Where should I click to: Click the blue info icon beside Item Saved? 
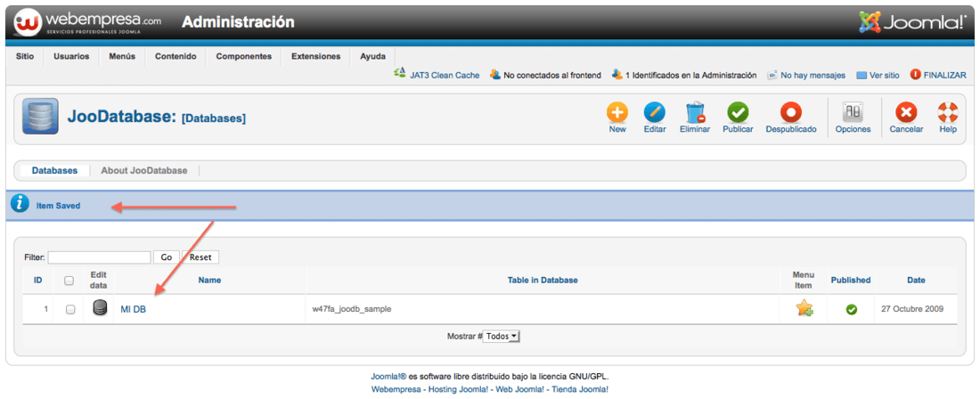[20, 204]
